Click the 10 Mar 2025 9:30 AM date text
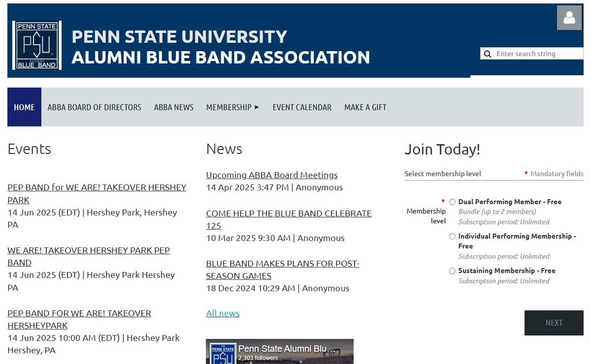Viewport: 591px width, 364px height. click(248, 238)
